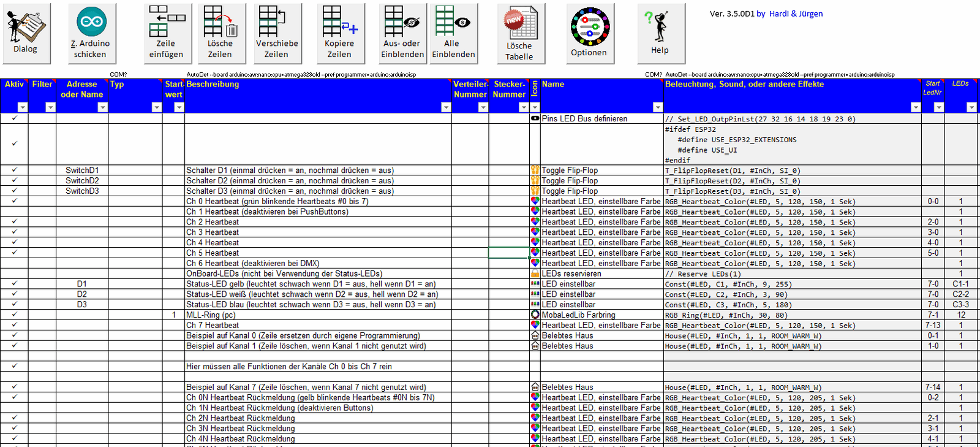
Task: Click the 'Lösche Zeilen' delete rows icon
Action: coord(220,33)
